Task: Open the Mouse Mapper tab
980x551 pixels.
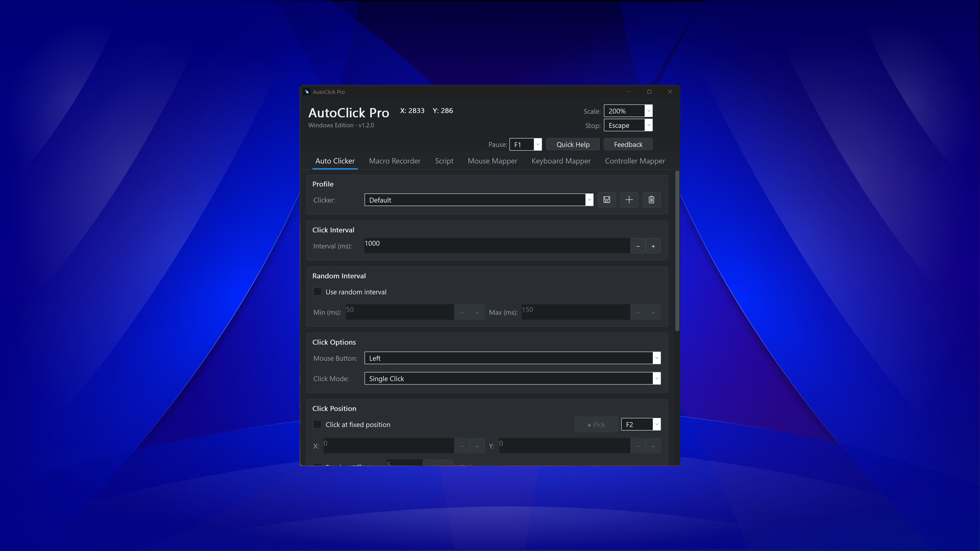Action: coord(493,161)
